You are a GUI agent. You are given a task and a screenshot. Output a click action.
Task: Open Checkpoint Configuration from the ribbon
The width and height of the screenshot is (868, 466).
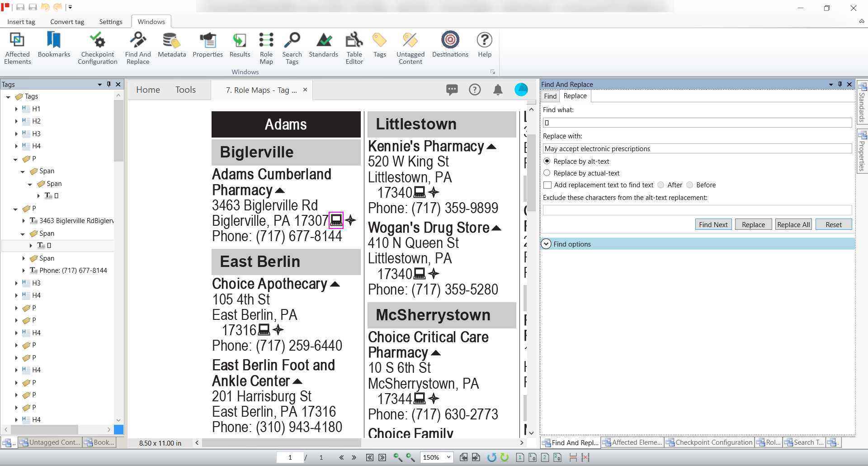[97, 48]
